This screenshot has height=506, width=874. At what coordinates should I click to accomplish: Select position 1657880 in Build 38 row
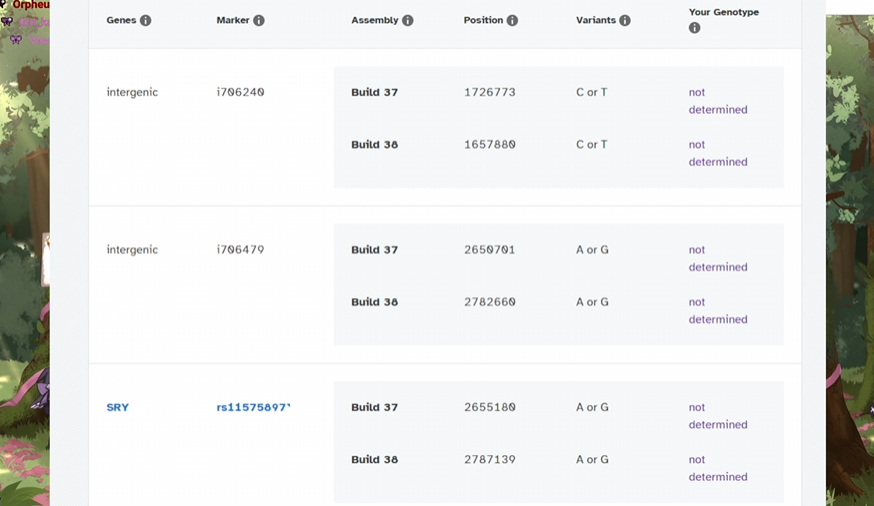tap(490, 145)
